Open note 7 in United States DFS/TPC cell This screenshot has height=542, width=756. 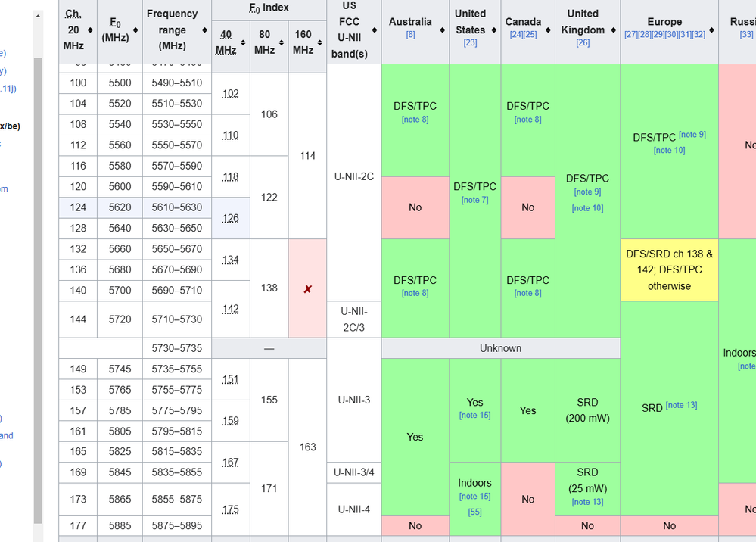(x=474, y=200)
